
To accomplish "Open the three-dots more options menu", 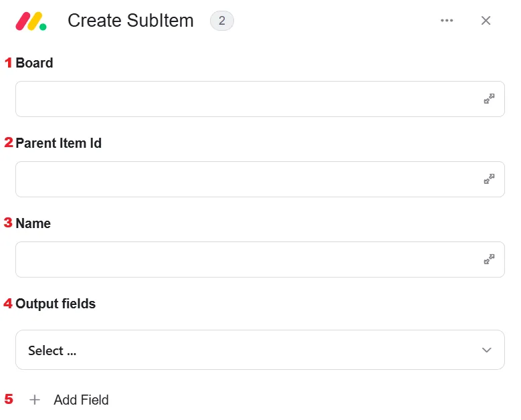I will pyautogui.click(x=447, y=21).
